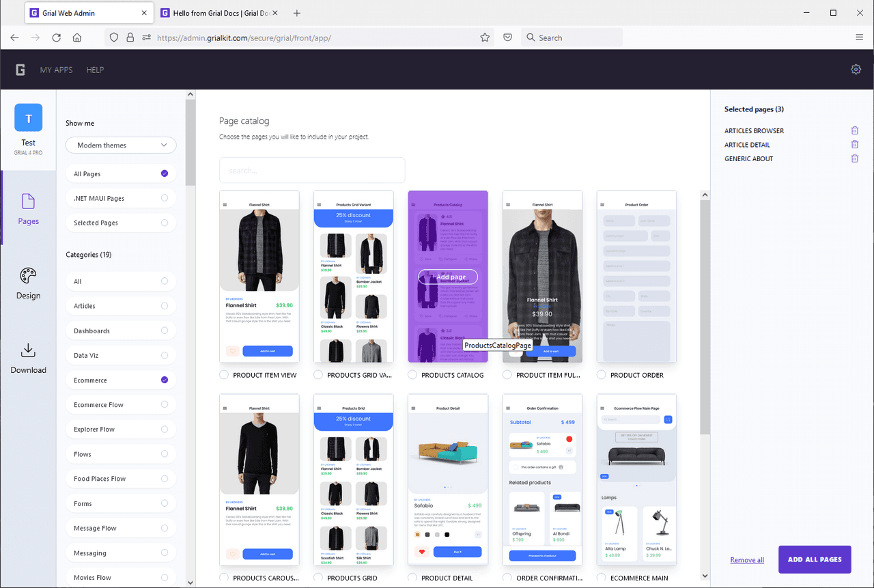Select the Dashboards category
The width and height of the screenshot is (874, 588).
click(x=121, y=331)
